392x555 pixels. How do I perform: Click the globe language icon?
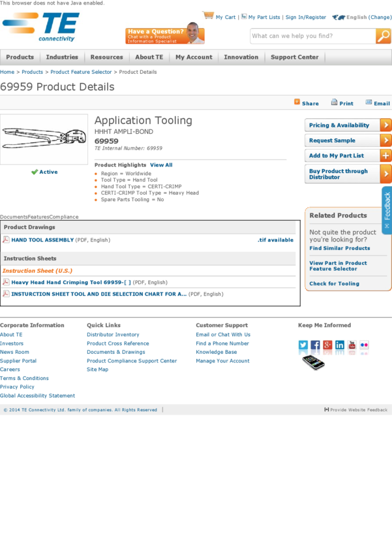(339, 17)
